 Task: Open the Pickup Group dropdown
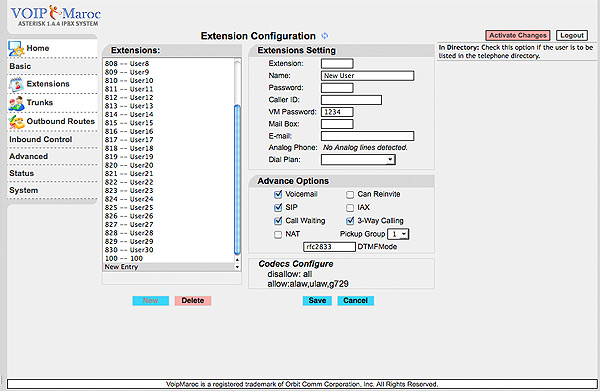pos(398,234)
